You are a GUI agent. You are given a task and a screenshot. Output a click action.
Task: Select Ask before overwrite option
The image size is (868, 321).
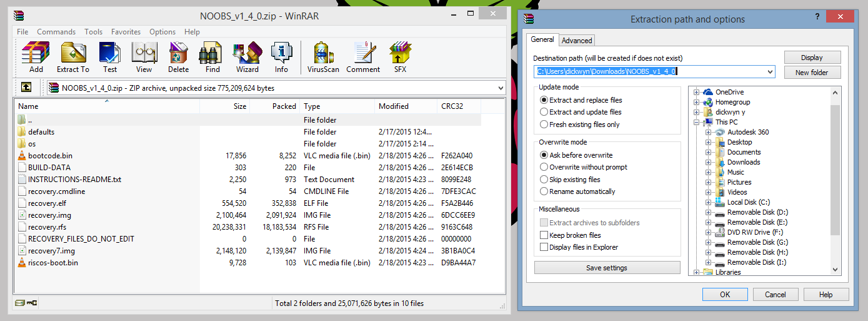tap(544, 155)
